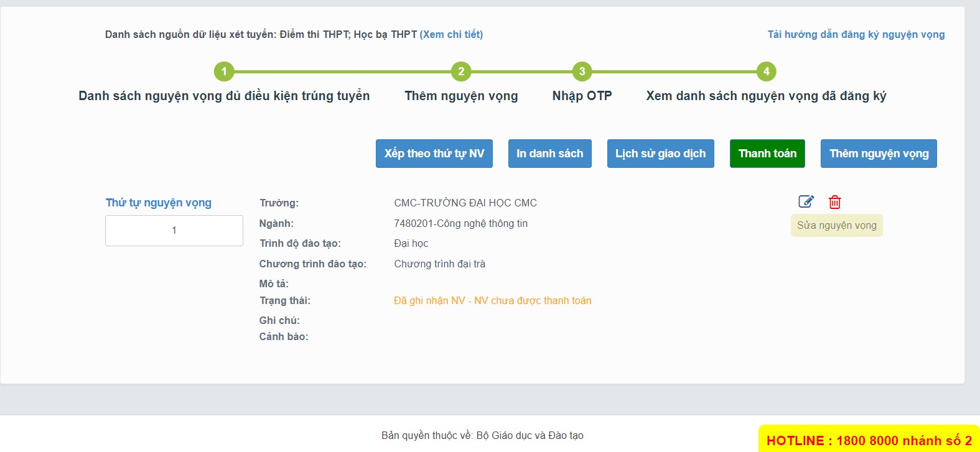Click the green Thanh toán payment button

click(x=767, y=154)
